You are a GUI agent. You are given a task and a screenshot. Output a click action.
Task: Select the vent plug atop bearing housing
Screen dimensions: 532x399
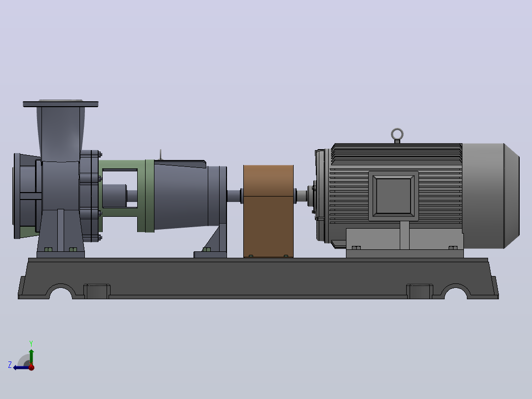coord(161,155)
